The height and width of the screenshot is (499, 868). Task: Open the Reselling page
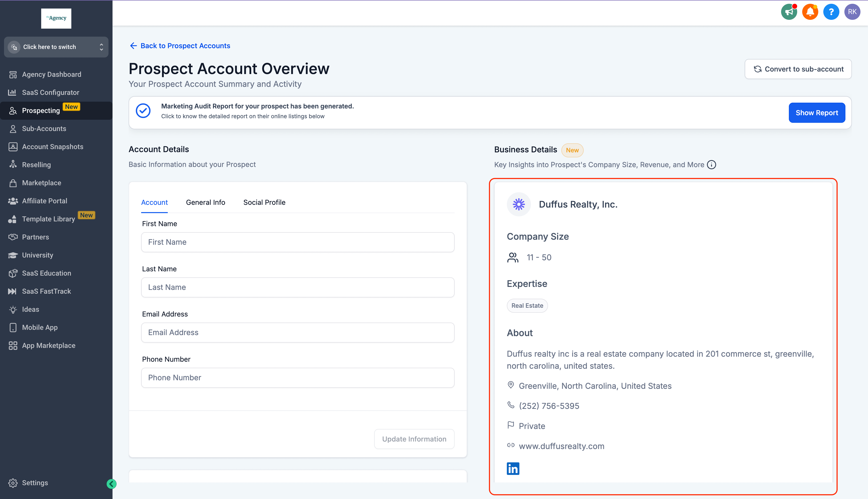[x=36, y=165]
